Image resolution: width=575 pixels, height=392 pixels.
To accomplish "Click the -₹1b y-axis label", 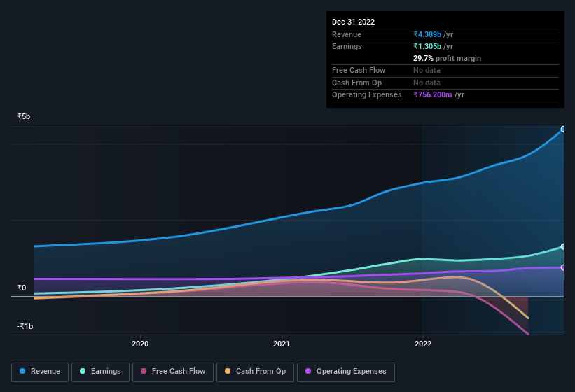I will pyautogui.click(x=25, y=326).
